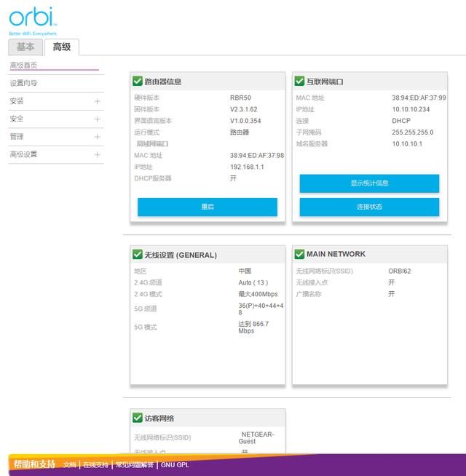466x476 pixels.
Task: Expand the 高级设置 sidebar section
Action: 56,154
